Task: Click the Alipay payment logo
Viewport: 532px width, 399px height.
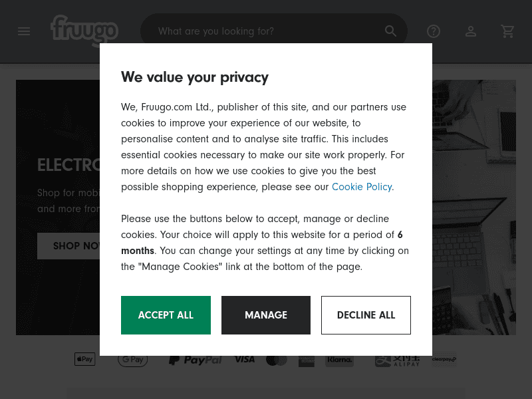Action: pos(397,360)
